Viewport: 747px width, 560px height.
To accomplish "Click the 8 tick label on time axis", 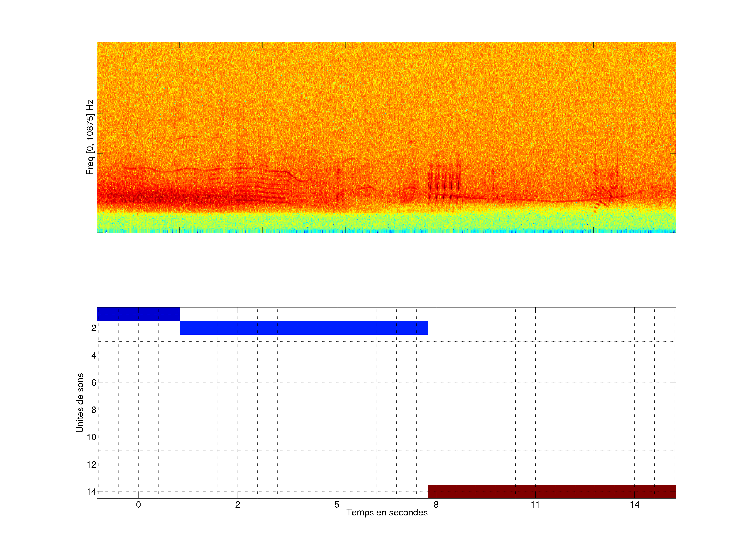I will pyautogui.click(x=436, y=505).
